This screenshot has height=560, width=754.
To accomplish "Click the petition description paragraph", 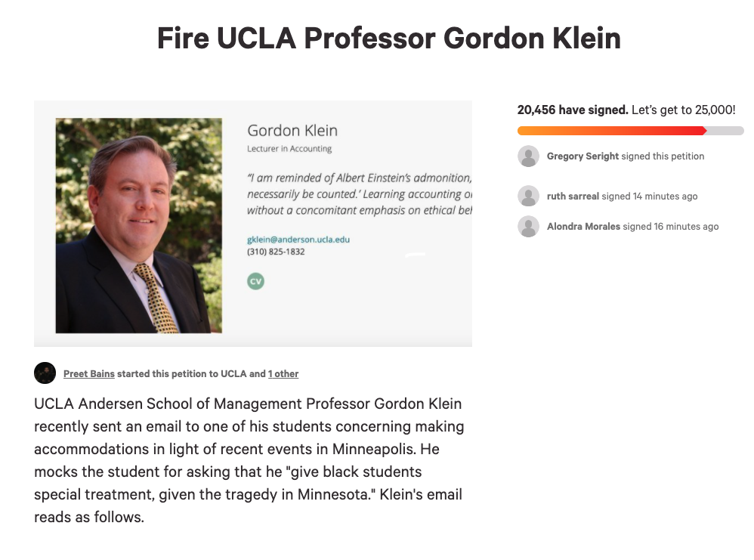I will click(x=249, y=460).
